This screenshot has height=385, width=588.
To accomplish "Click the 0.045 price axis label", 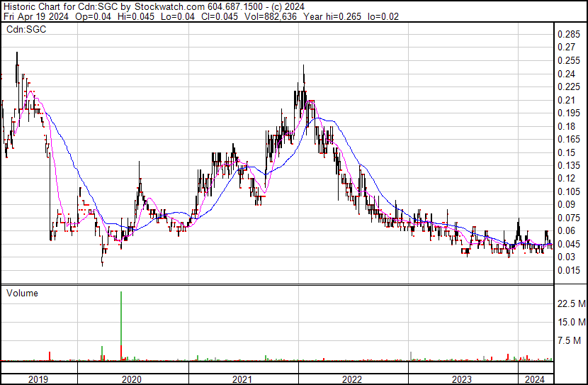I will click(x=570, y=244).
